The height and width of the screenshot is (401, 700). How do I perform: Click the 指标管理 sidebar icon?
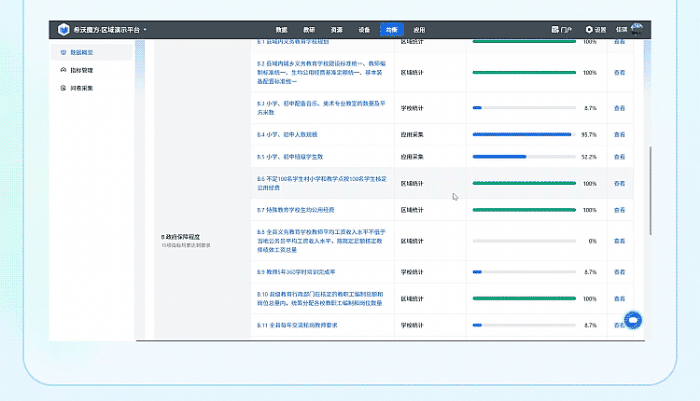pos(64,71)
